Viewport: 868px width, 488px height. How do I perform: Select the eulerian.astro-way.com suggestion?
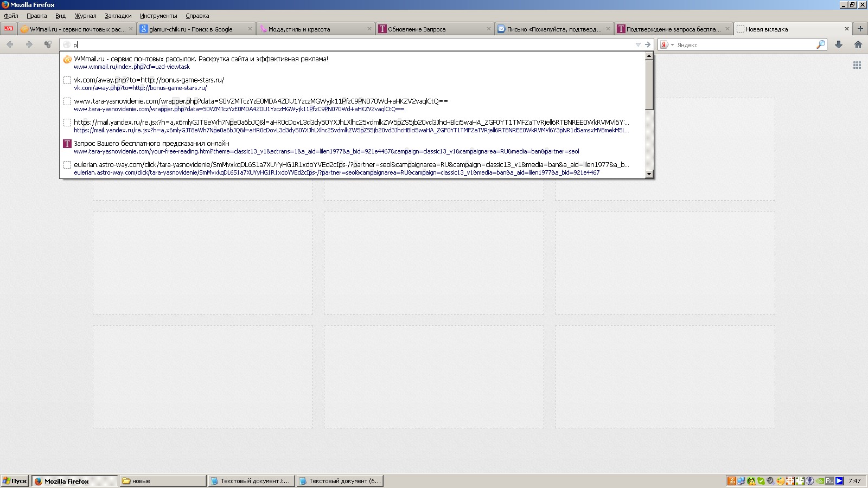pyautogui.click(x=352, y=168)
